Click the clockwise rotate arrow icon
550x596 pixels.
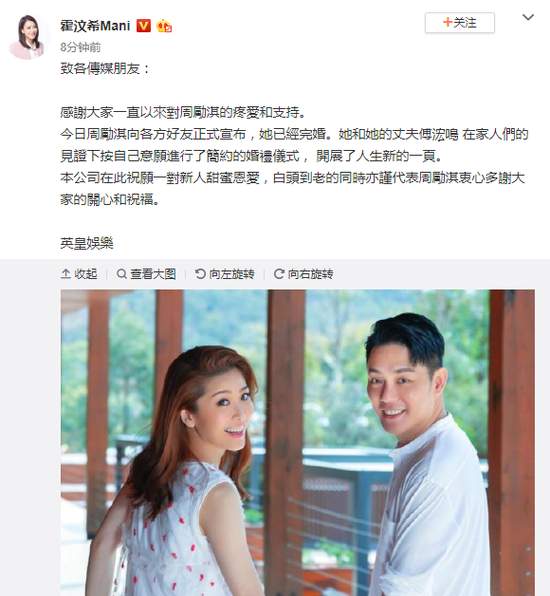(x=279, y=274)
